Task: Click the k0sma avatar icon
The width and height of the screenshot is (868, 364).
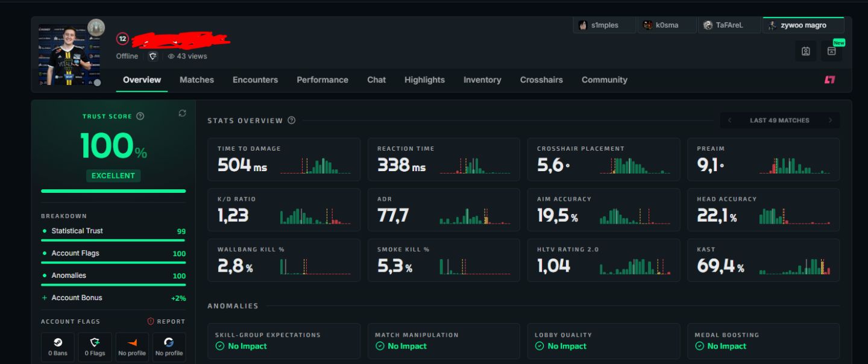Action: pos(647,25)
